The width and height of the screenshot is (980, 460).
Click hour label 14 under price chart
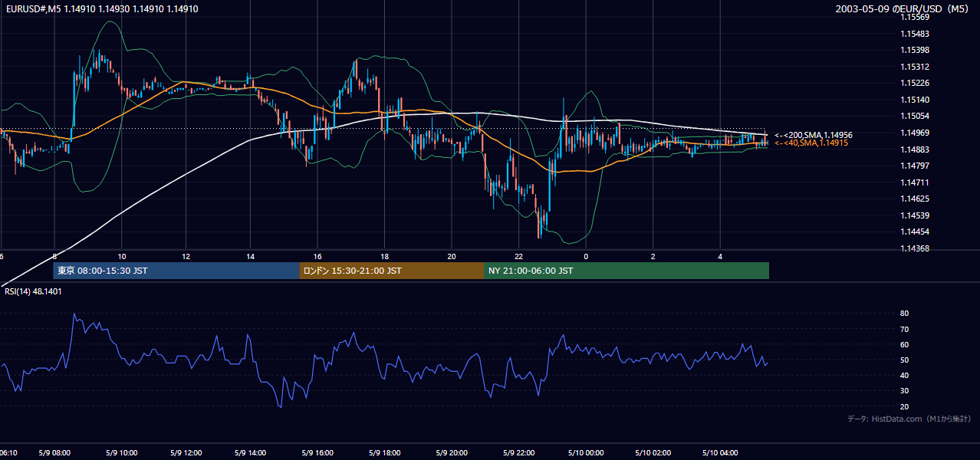[x=251, y=256]
